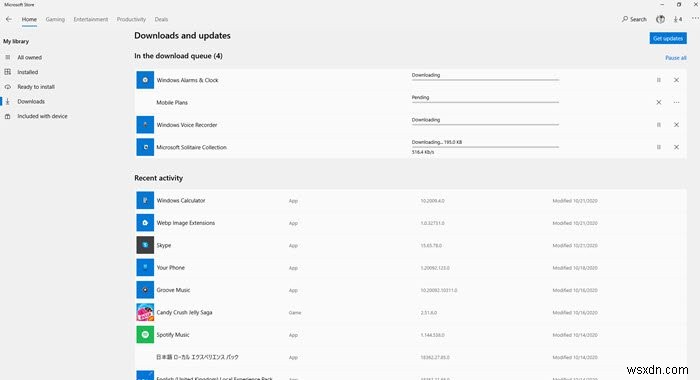Click the Groove Music app icon
Image resolution: width=700 pixels, height=380 pixels.
pos(145,290)
